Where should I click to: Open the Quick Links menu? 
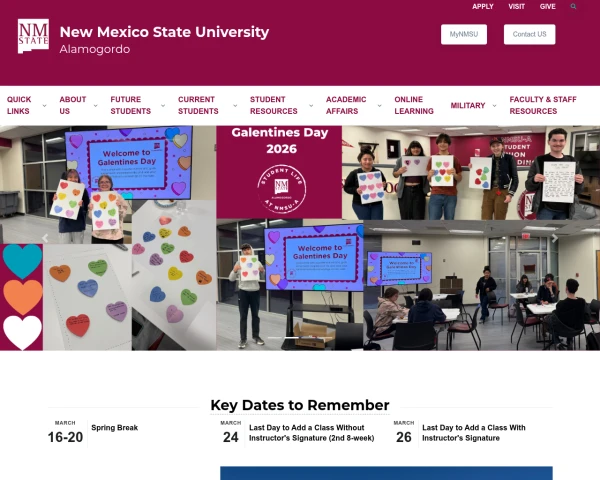tap(19, 105)
